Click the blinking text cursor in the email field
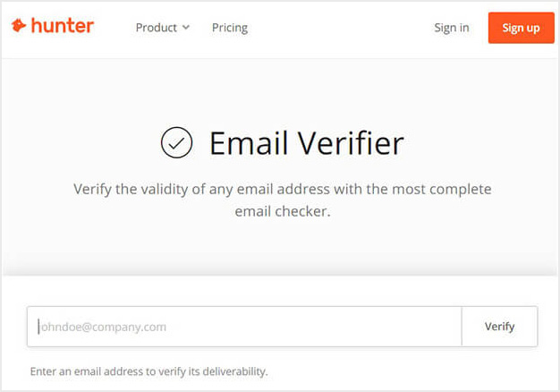560x392 pixels. (x=38, y=327)
